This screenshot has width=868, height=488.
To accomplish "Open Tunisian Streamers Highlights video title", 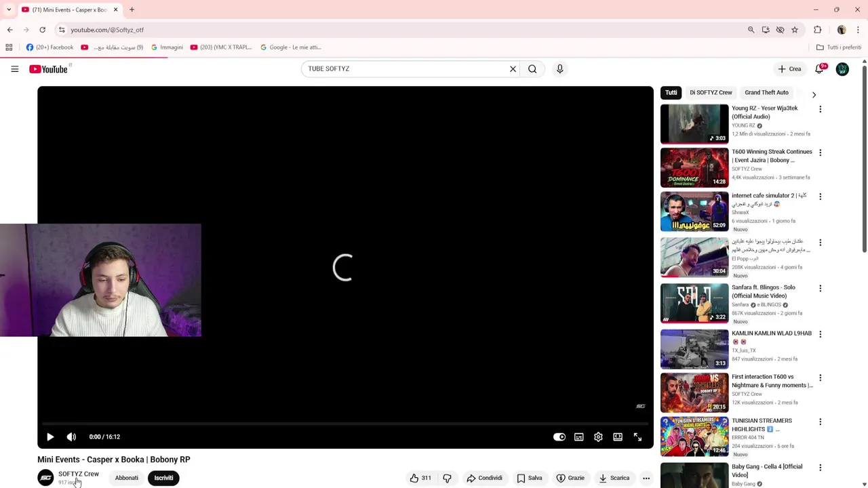I will [x=762, y=424].
